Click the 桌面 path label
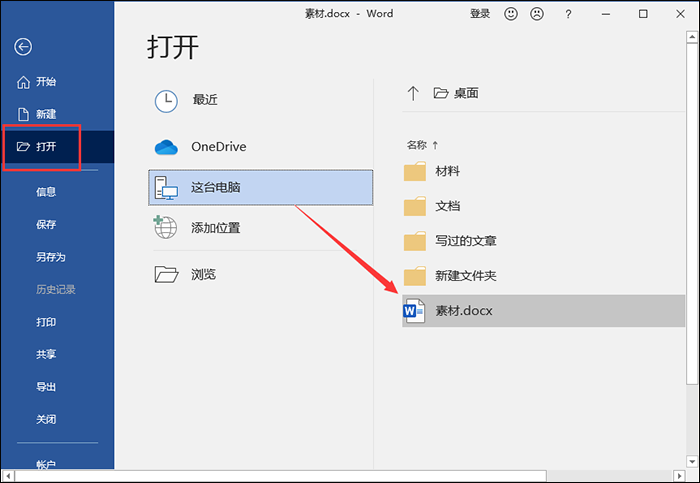 coord(466,93)
